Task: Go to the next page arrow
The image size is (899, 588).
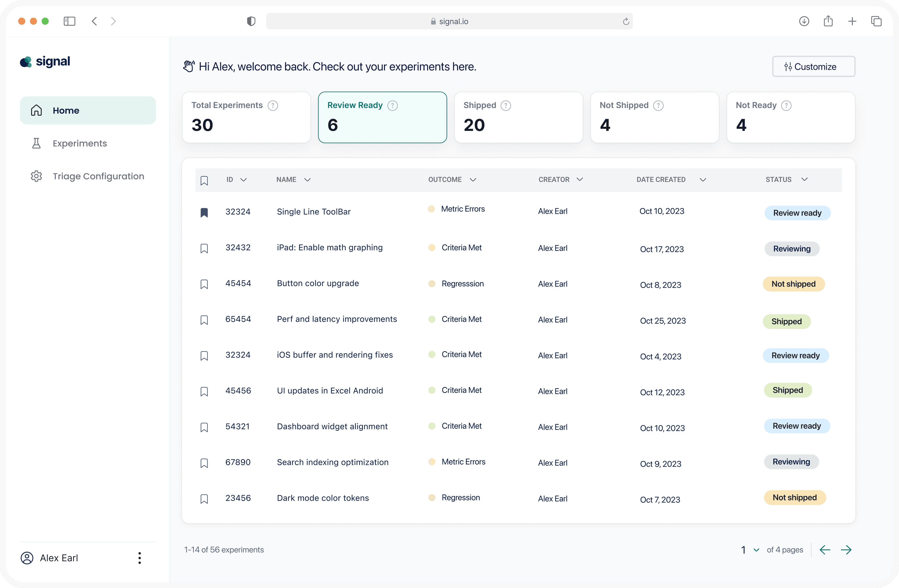Action: pos(846,550)
